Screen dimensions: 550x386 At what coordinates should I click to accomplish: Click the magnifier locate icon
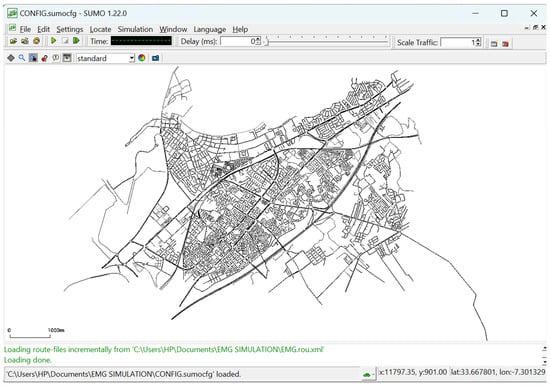coord(22,58)
